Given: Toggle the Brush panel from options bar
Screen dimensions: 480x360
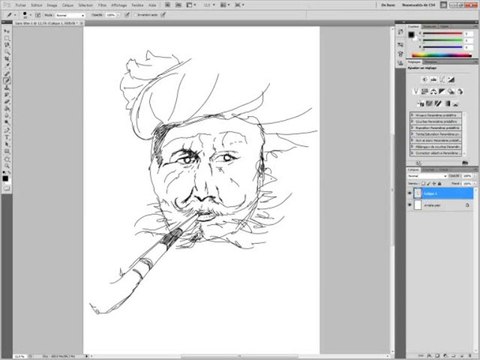Looking at the screenshot, I should point(38,15).
